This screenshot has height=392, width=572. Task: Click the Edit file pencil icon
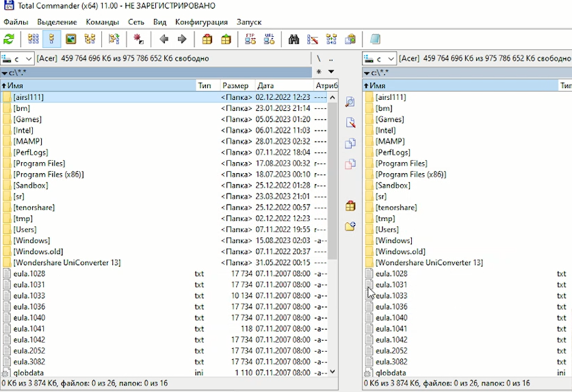pyautogui.click(x=350, y=122)
